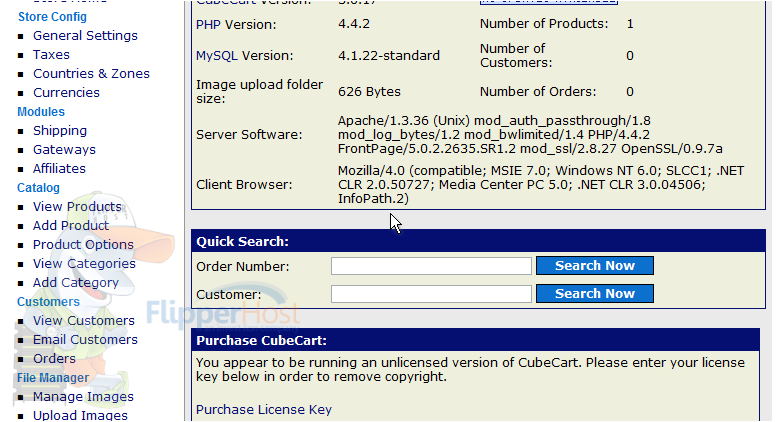
Task: Select the Server Software label
Action: [x=249, y=135]
